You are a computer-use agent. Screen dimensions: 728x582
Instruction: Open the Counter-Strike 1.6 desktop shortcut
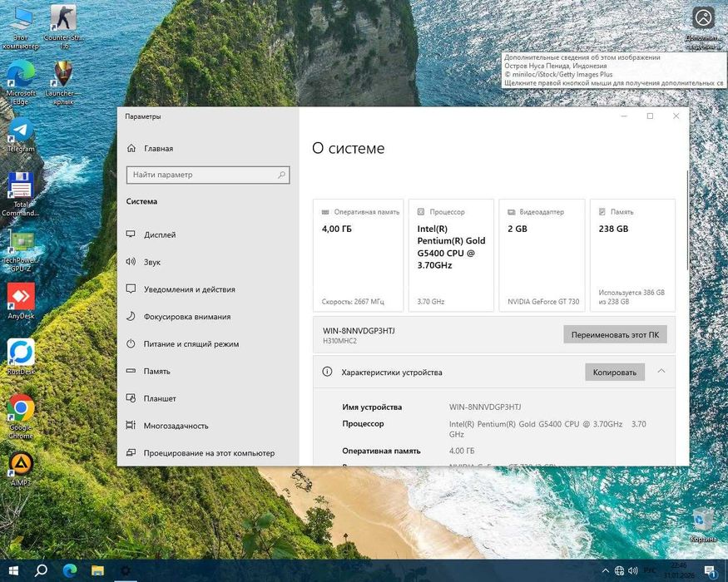click(63, 27)
